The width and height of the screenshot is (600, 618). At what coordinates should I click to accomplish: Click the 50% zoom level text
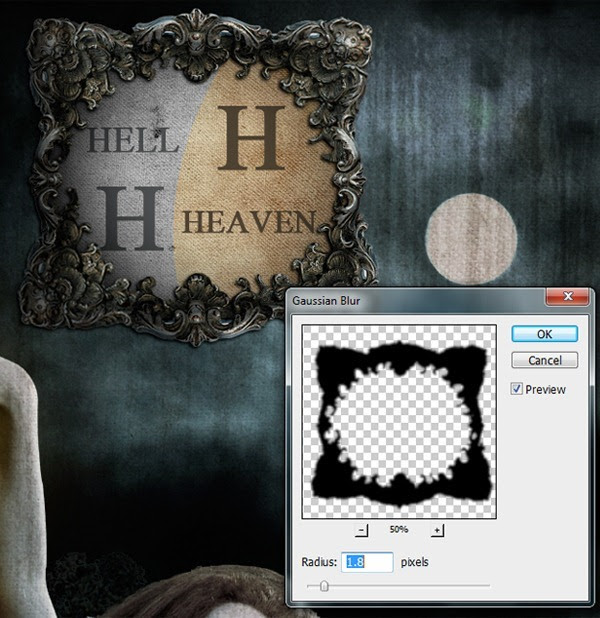pos(399,529)
